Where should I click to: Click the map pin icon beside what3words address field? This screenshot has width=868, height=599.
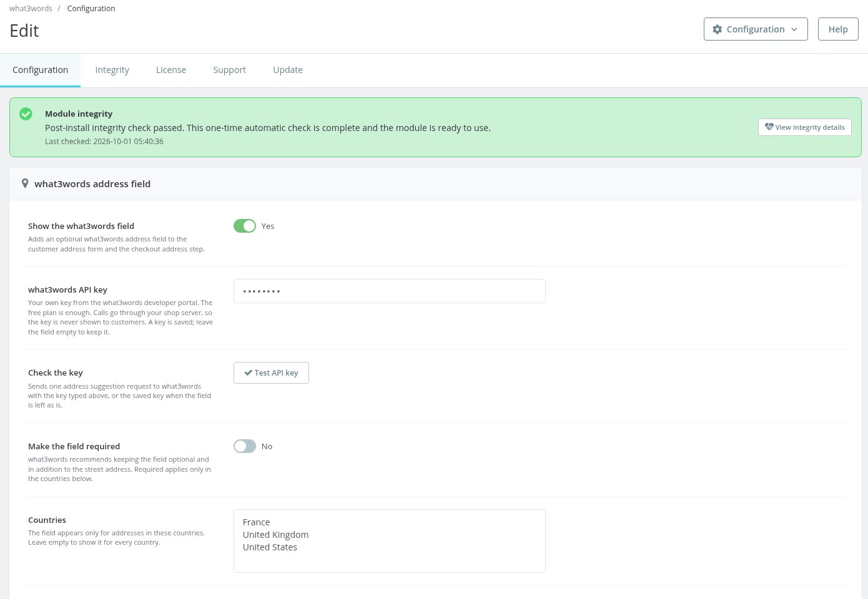(25, 183)
